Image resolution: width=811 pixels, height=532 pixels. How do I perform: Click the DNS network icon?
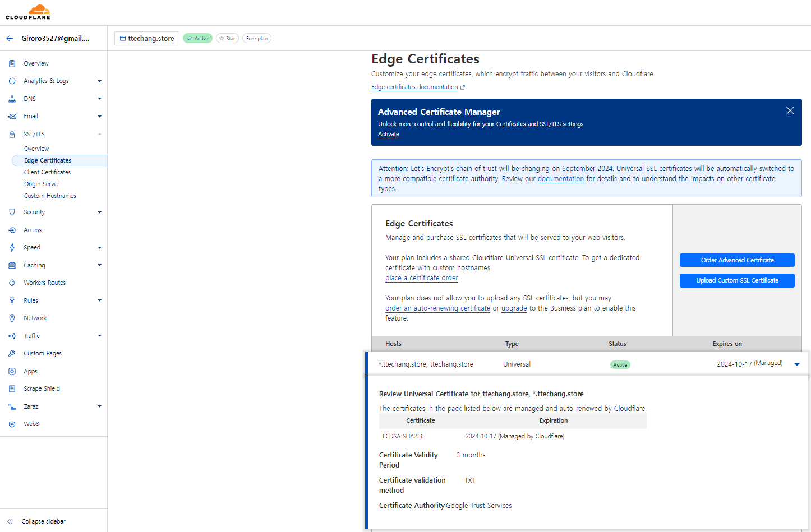click(12, 99)
